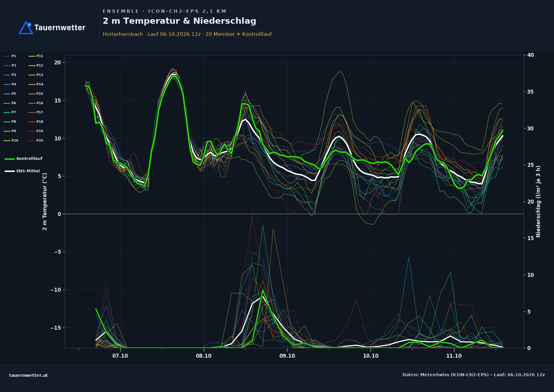The width and height of the screenshot is (554, 392).
Task: Click the Tauernwetter mountain logo icon
Action: [x=26, y=28]
